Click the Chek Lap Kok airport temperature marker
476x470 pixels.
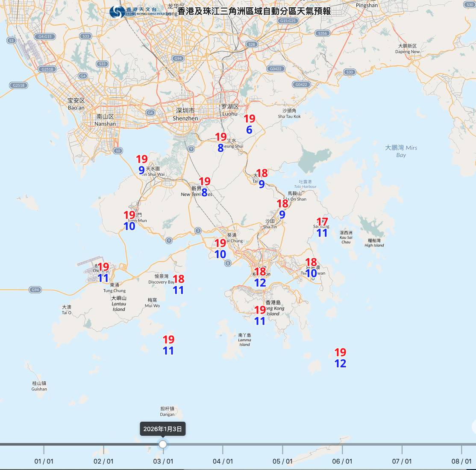pyautogui.click(x=103, y=272)
